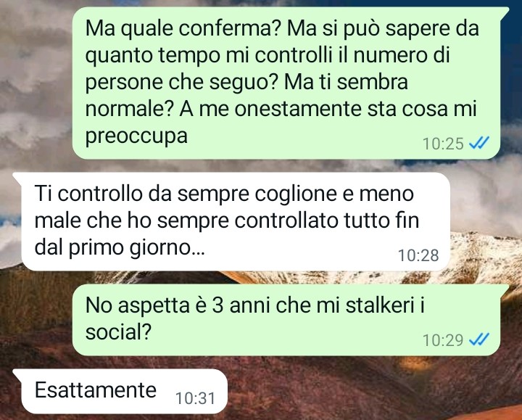Image resolution: width=522 pixels, height=420 pixels.
Task: Select the sent message starting 'Ma quale conferma?'
Action: (x=286, y=83)
